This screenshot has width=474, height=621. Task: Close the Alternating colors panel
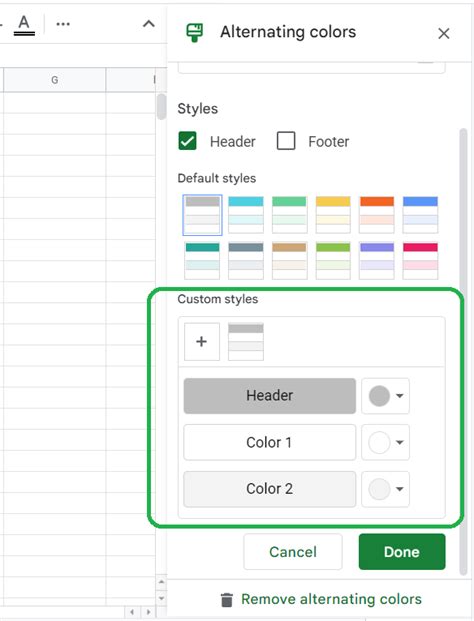(x=444, y=33)
